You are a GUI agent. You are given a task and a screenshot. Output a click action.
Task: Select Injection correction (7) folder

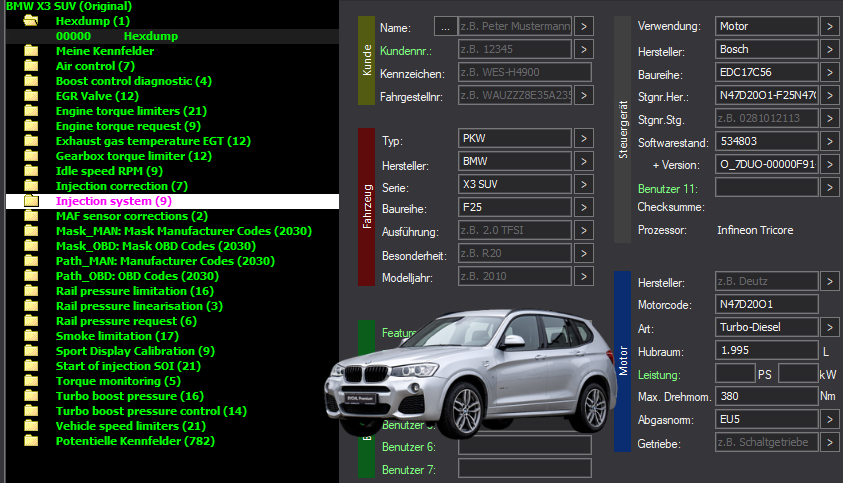[122, 187]
